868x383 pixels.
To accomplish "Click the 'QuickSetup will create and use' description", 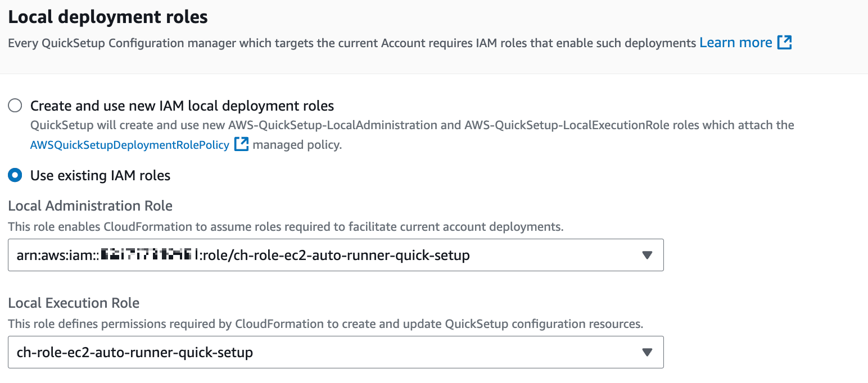I will (x=412, y=125).
